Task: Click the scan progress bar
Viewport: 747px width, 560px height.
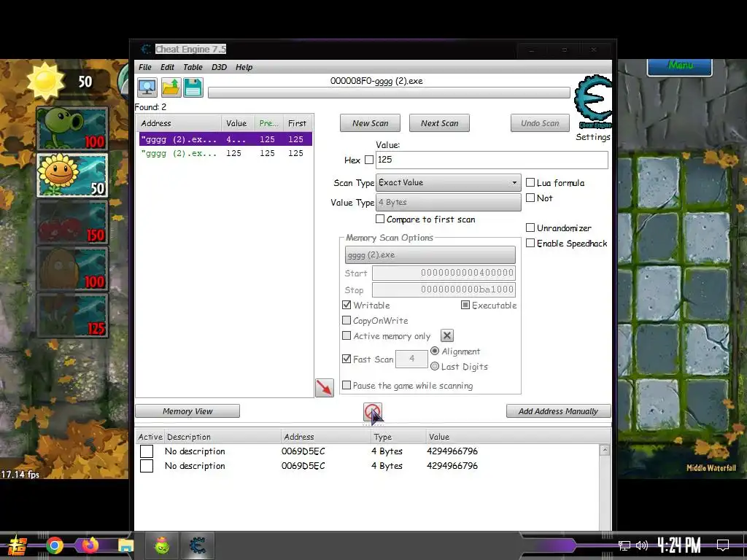Action: point(389,93)
